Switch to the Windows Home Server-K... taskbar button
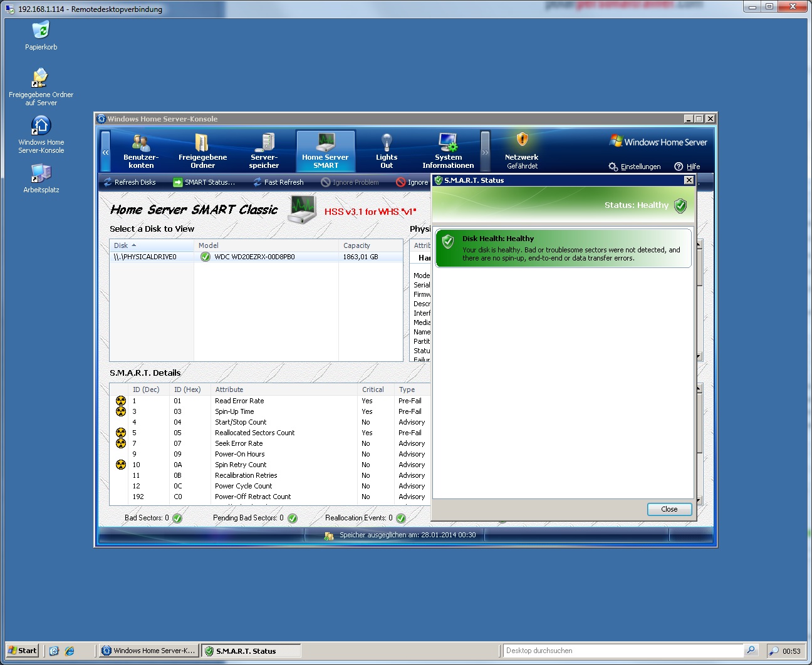The image size is (812, 665). click(x=149, y=651)
